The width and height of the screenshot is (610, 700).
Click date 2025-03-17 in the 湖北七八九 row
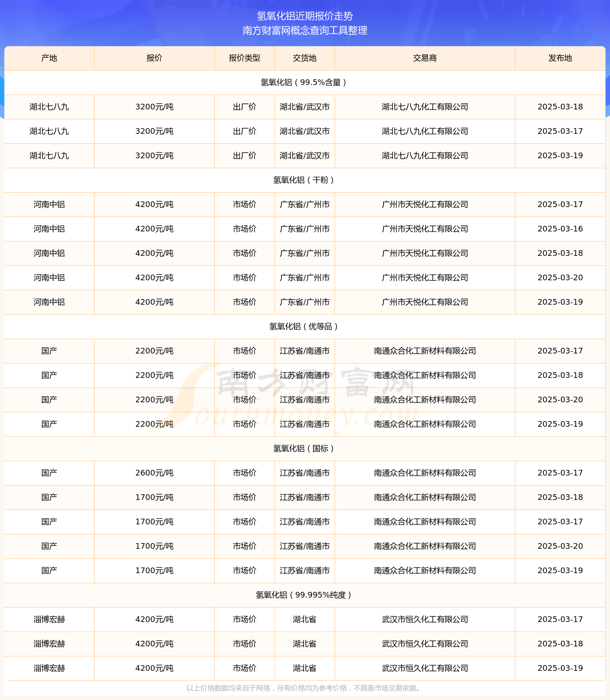pyautogui.click(x=560, y=131)
